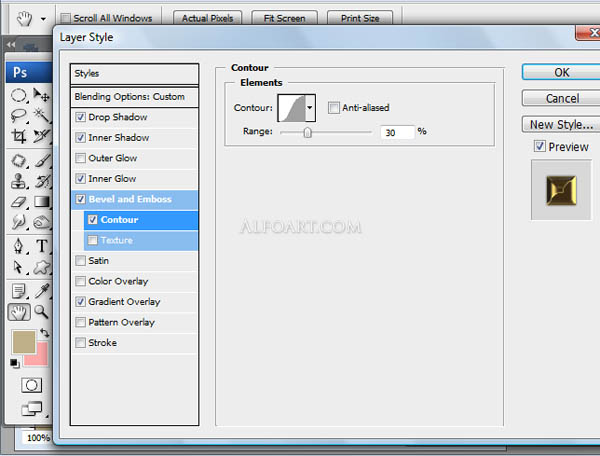600x456 pixels.
Task: Open the Styles presets list item
Action: 135,74
